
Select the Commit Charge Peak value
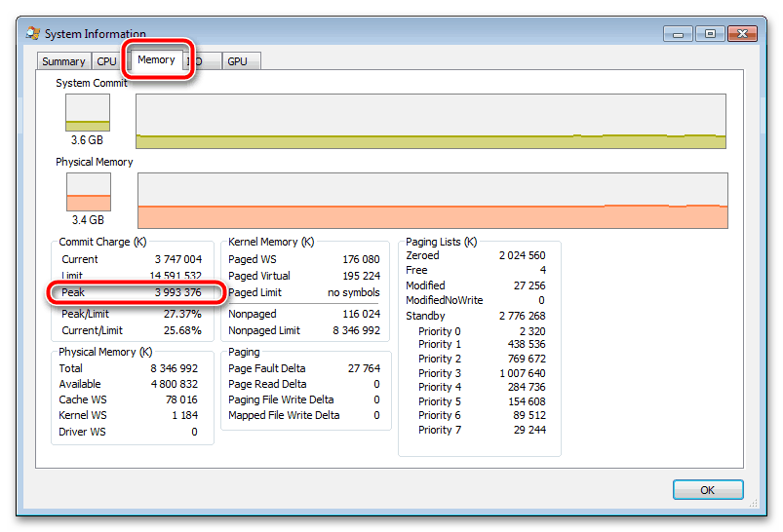click(x=177, y=292)
